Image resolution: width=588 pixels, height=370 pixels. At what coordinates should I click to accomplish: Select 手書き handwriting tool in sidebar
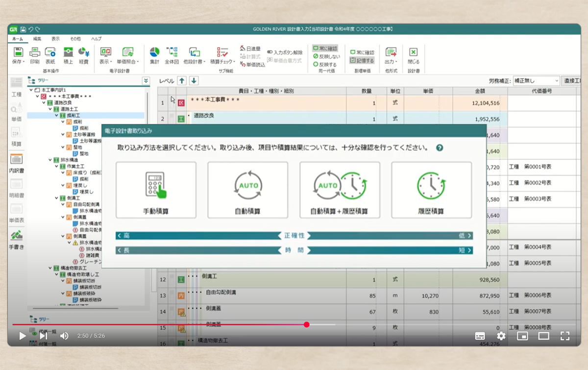click(x=17, y=240)
